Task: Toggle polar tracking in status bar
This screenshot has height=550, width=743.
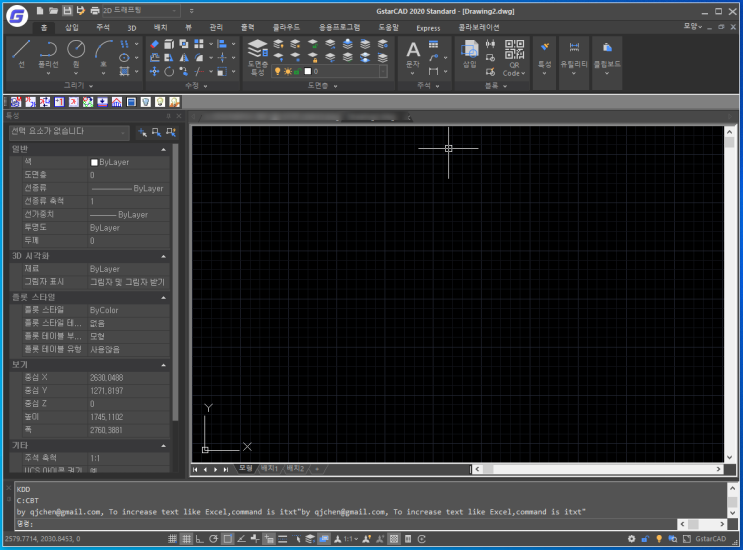Action: [213, 539]
